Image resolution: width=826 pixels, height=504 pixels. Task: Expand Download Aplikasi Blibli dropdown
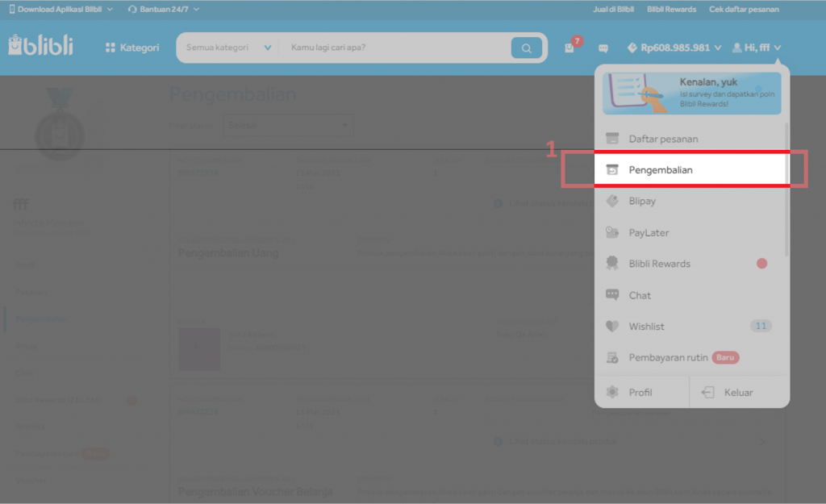(61, 9)
